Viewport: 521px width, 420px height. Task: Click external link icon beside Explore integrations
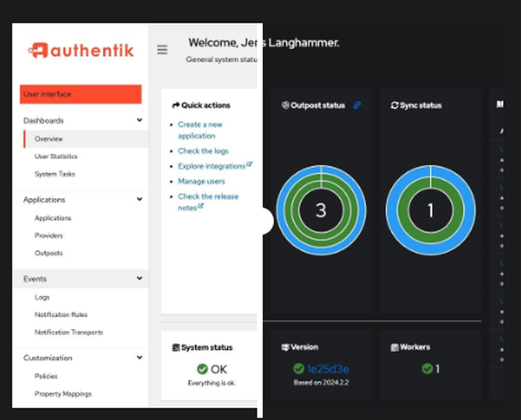[250, 164]
